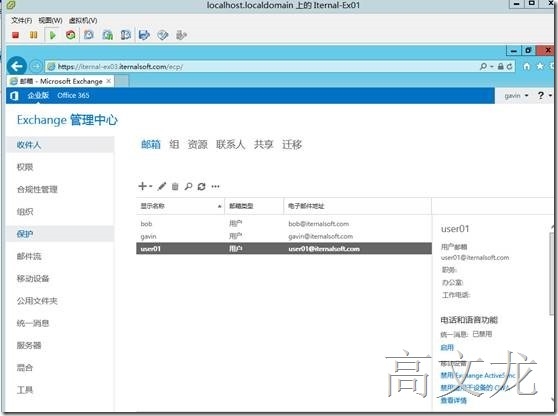Click the mailbox list search icon
This screenshot has height=416, width=558.
[x=188, y=186]
